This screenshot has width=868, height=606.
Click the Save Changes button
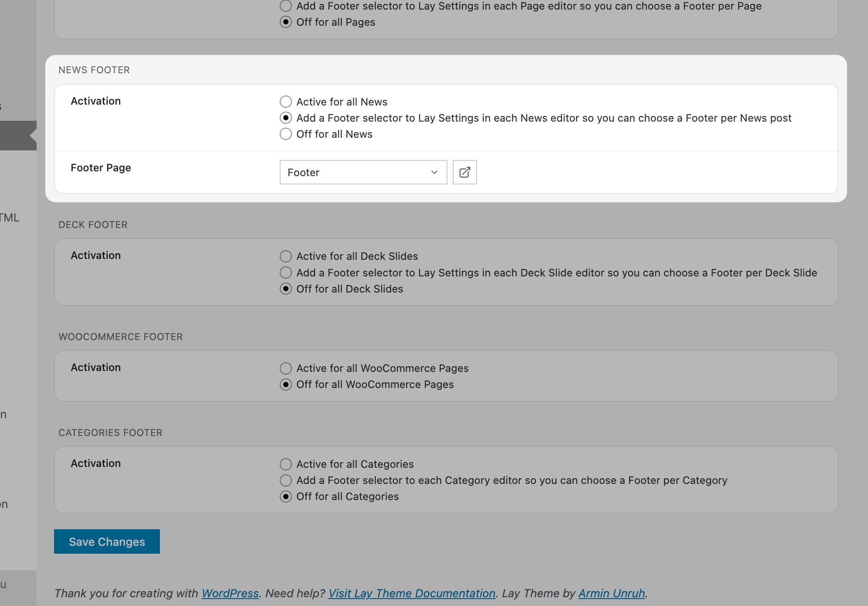point(107,541)
